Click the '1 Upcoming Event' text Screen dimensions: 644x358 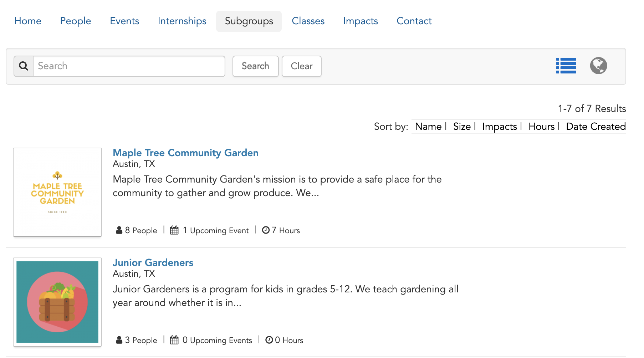click(x=216, y=230)
